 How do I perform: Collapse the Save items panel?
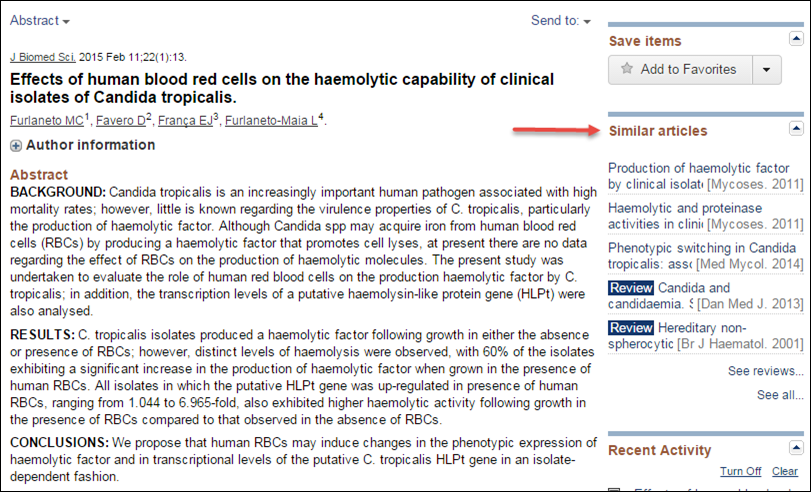[x=796, y=39]
